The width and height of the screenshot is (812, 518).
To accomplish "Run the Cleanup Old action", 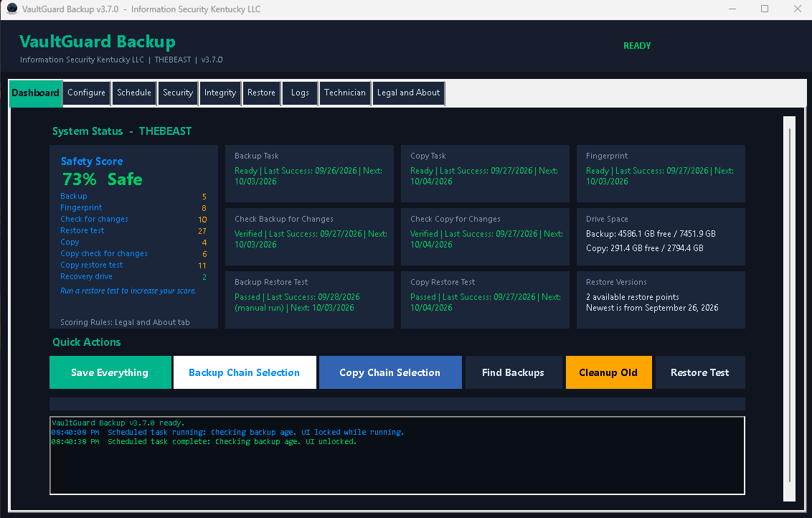I will tap(608, 372).
